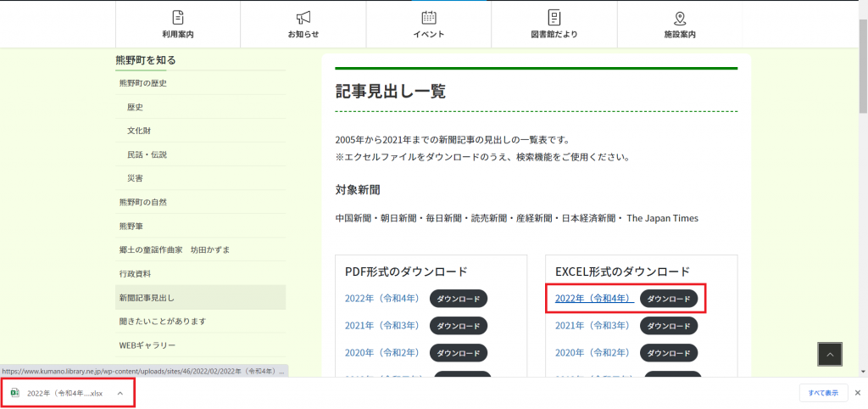Open downloaded 2022年（令和4年 xlsx file
Screen dimensions: 868x409
tap(64, 393)
